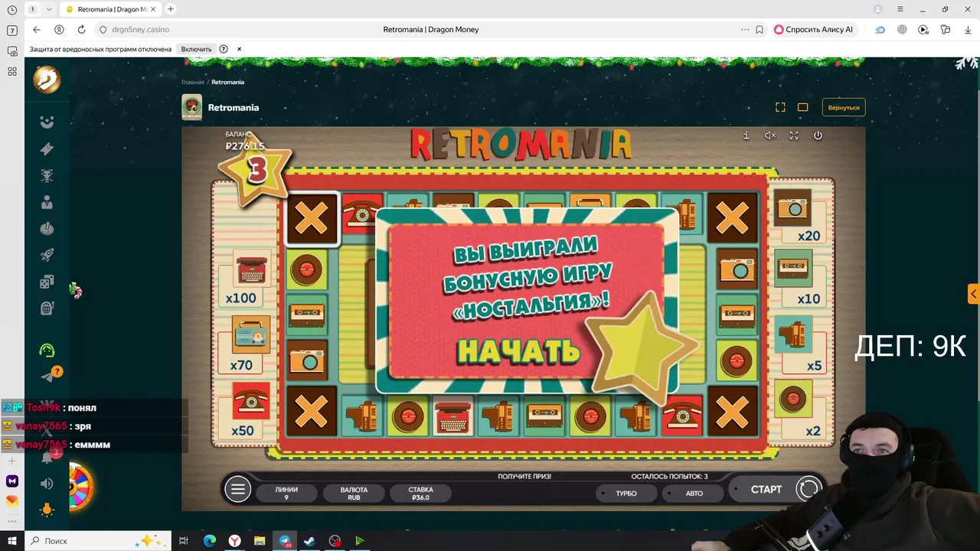Go back with the browser arrow
The image size is (980, 551).
coord(36,29)
